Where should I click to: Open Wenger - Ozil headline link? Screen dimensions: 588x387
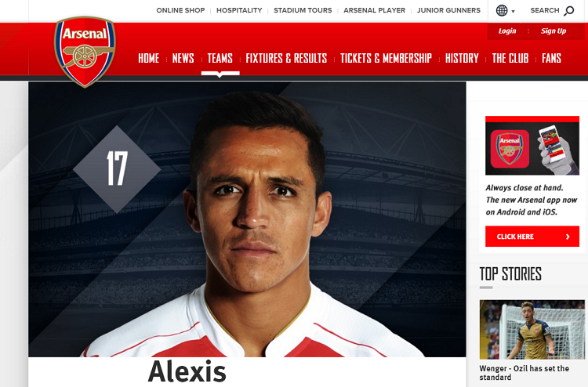(524, 373)
